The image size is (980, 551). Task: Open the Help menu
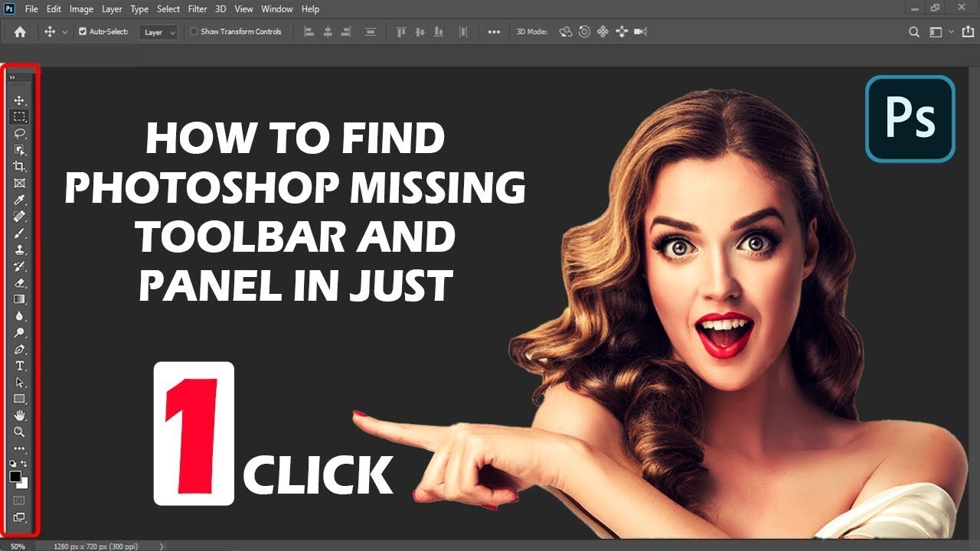pyautogui.click(x=310, y=9)
